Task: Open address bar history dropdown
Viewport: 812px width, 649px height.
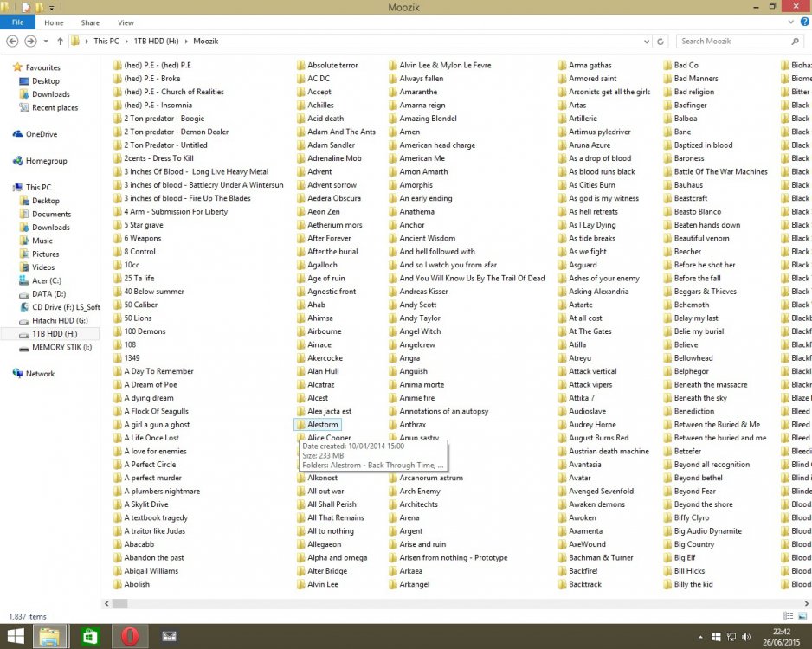Action: 647,41
